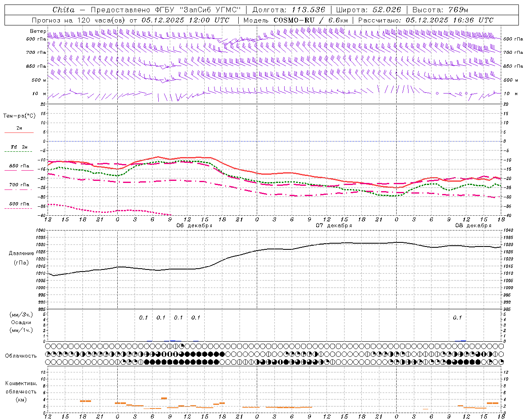The height and width of the screenshot is (420, 525).
Task: Click the '700 гПа' temperature legend entry
Action: pyautogui.click(x=19, y=185)
